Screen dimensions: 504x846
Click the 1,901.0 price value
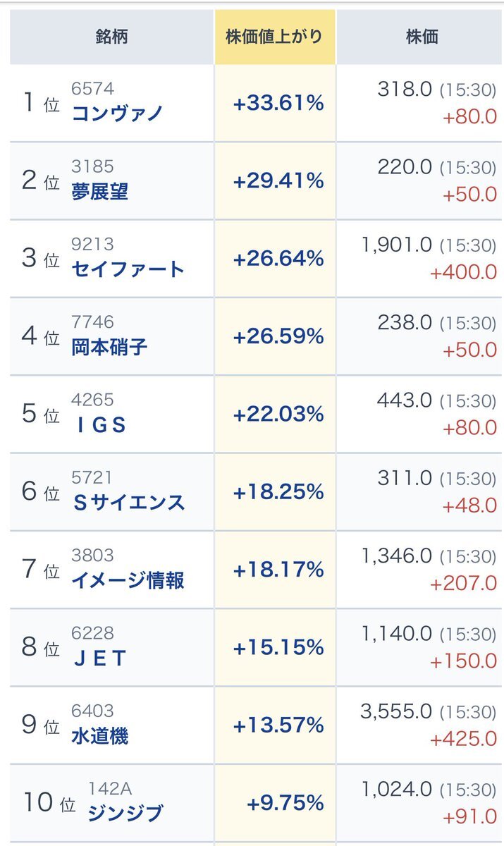[x=396, y=245]
